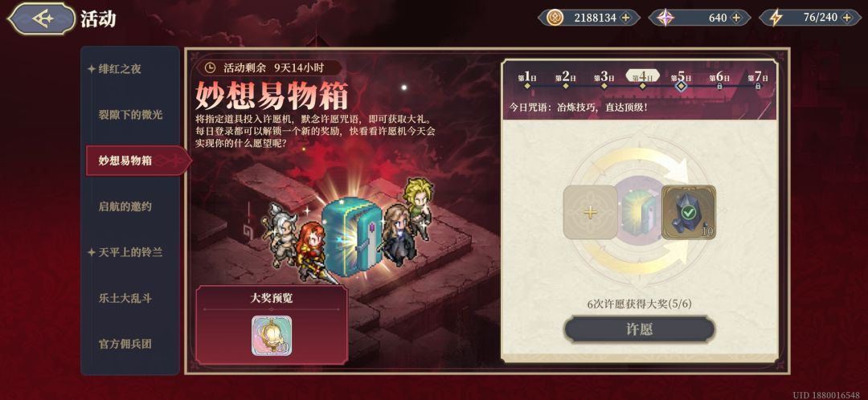
Task: Tap the grand prize golden item icon
Action: pos(272,335)
